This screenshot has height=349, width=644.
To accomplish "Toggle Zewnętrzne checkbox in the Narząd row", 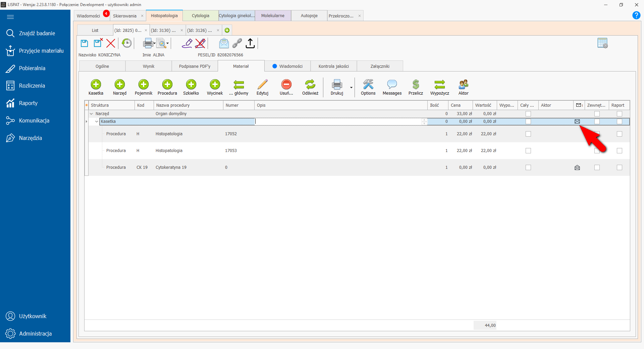I will click(x=597, y=114).
